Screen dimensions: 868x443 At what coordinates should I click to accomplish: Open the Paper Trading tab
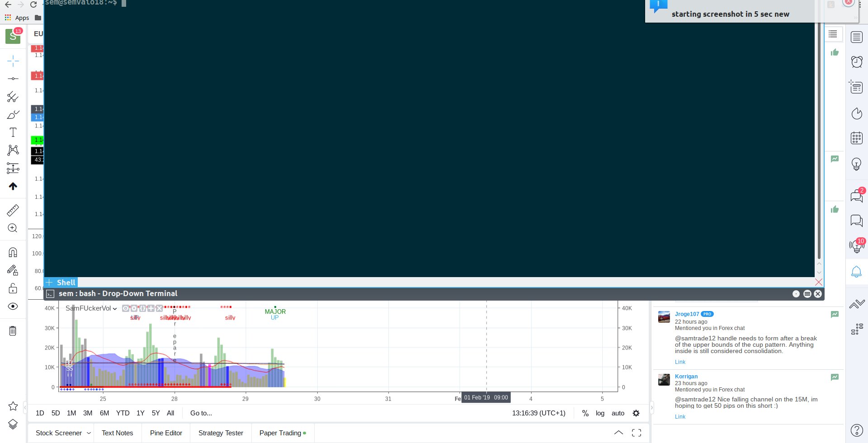283,433
